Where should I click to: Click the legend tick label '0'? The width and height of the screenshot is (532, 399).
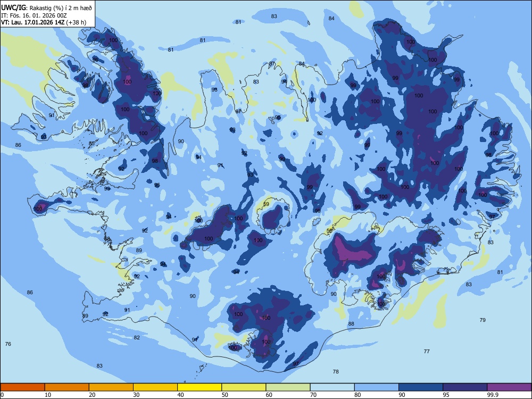point(2,395)
